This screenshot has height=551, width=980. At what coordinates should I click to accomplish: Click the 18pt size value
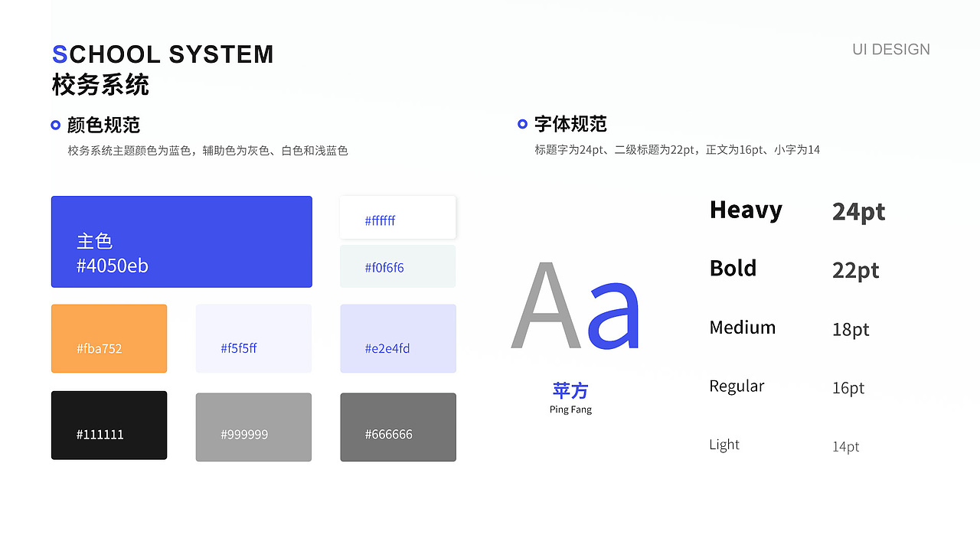coord(851,330)
